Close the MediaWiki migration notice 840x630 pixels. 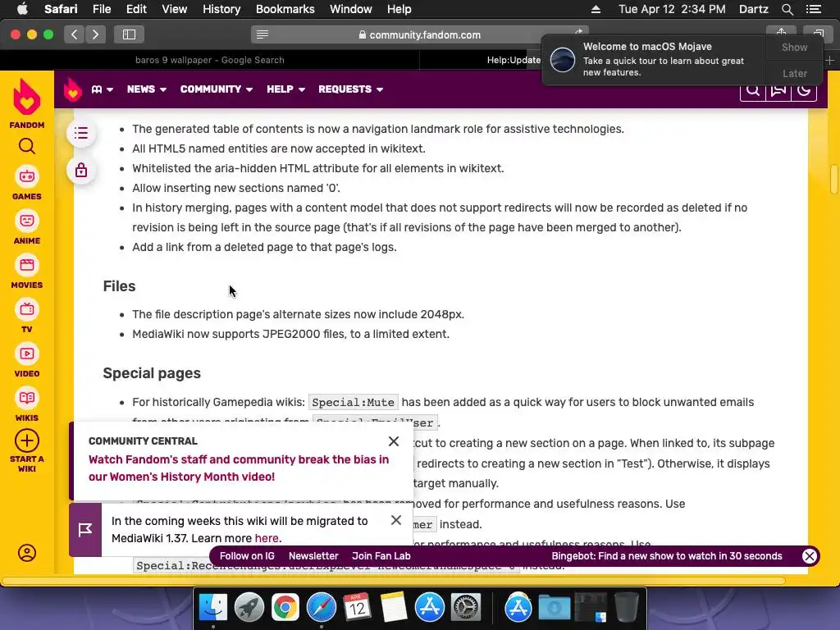(396, 520)
